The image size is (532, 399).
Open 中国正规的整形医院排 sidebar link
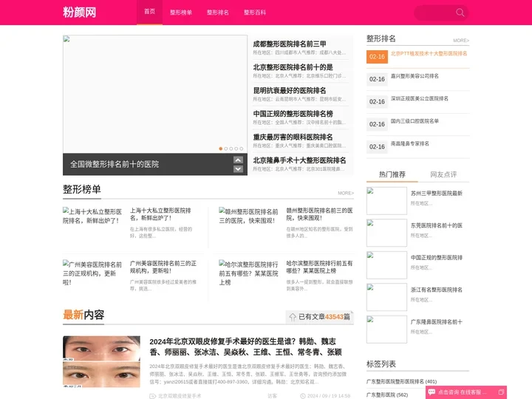coord(437,258)
